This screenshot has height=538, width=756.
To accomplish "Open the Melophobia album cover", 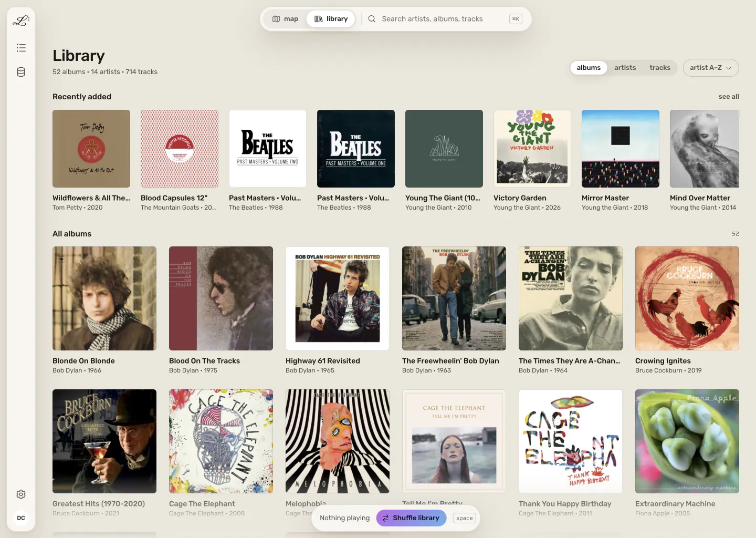I will 338,441.
